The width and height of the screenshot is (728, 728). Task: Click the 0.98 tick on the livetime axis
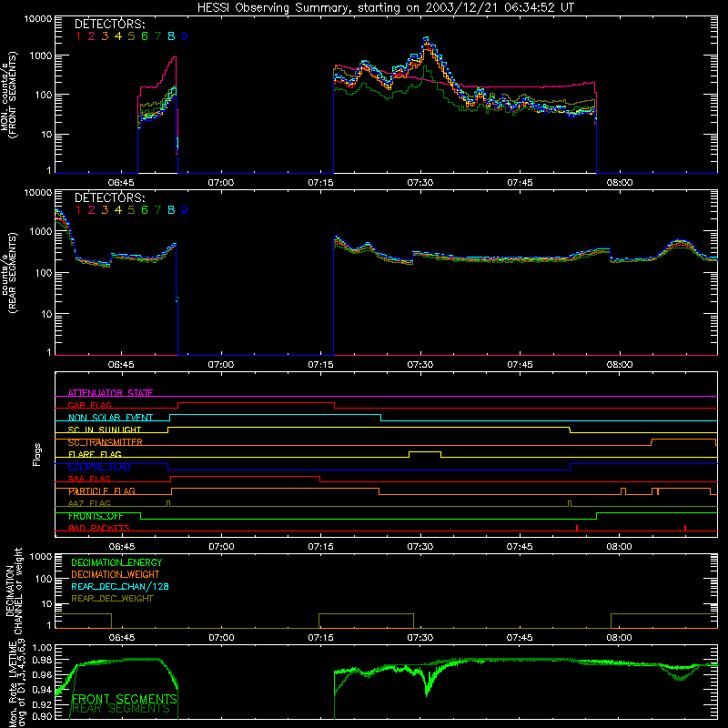(42, 660)
